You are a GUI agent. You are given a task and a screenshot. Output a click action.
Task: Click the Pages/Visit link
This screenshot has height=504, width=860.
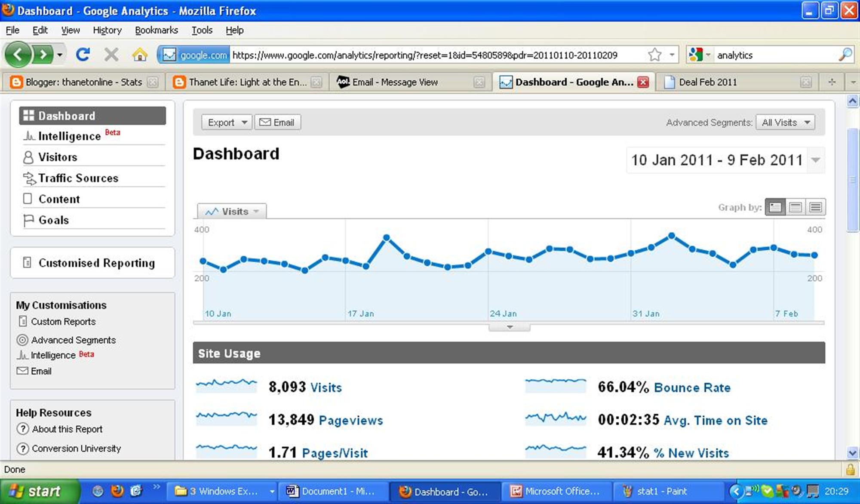click(x=335, y=453)
